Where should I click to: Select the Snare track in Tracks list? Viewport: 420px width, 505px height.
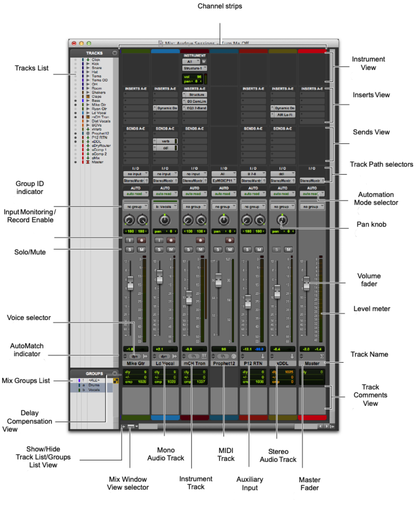pos(97,68)
